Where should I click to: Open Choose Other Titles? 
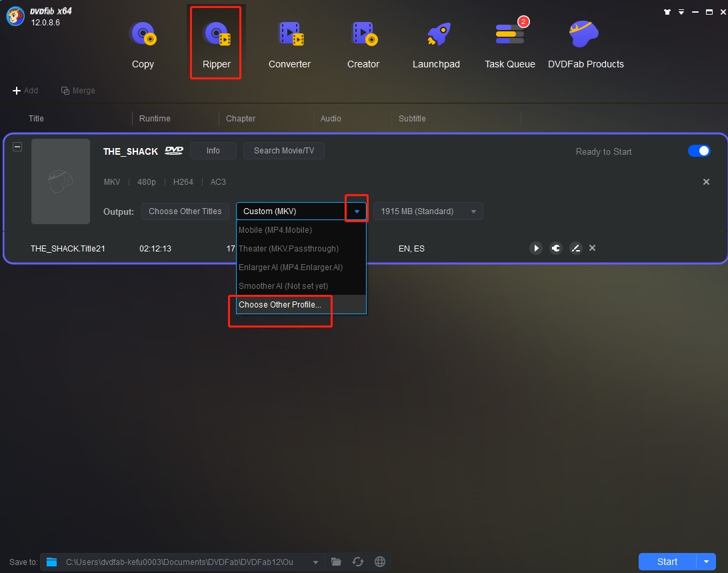point(185,211)
